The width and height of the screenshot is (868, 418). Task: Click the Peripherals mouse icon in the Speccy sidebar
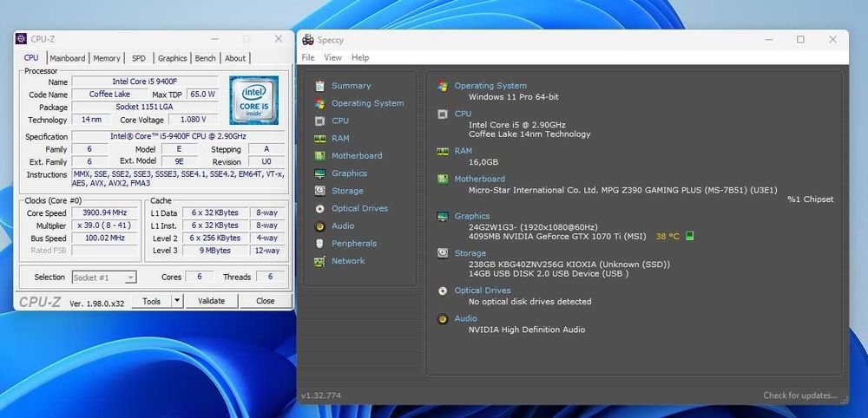click(x=319, y=244)
